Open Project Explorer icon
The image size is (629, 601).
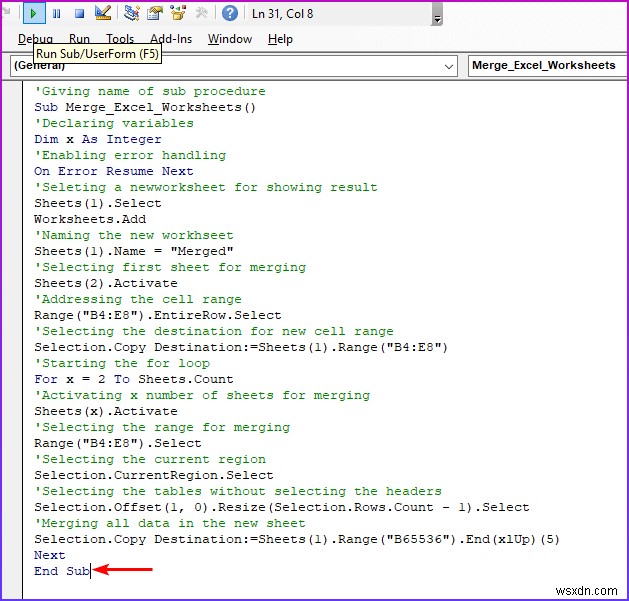point(132,13)
